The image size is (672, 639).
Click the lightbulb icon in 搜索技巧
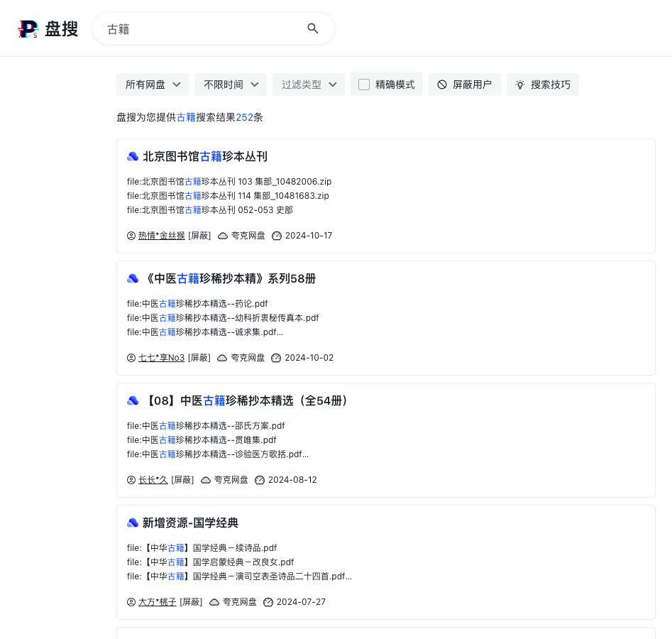(x=520, y=84)
